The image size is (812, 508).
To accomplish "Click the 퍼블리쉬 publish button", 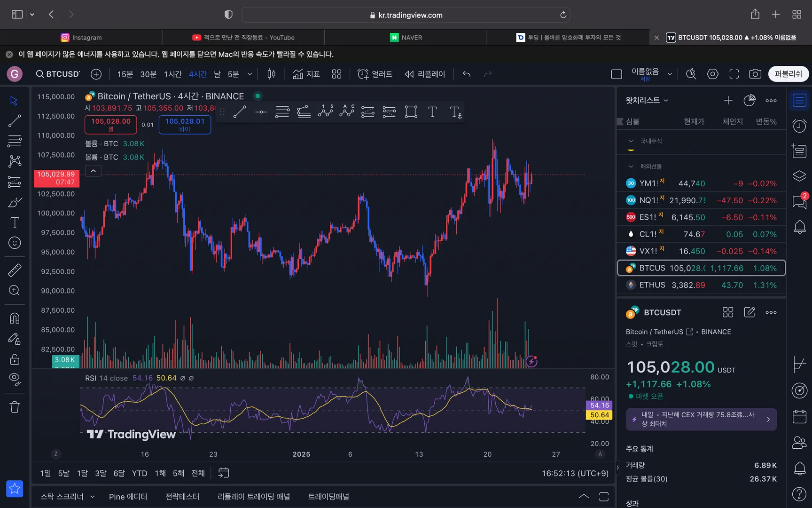I will [x=789, y=74].
